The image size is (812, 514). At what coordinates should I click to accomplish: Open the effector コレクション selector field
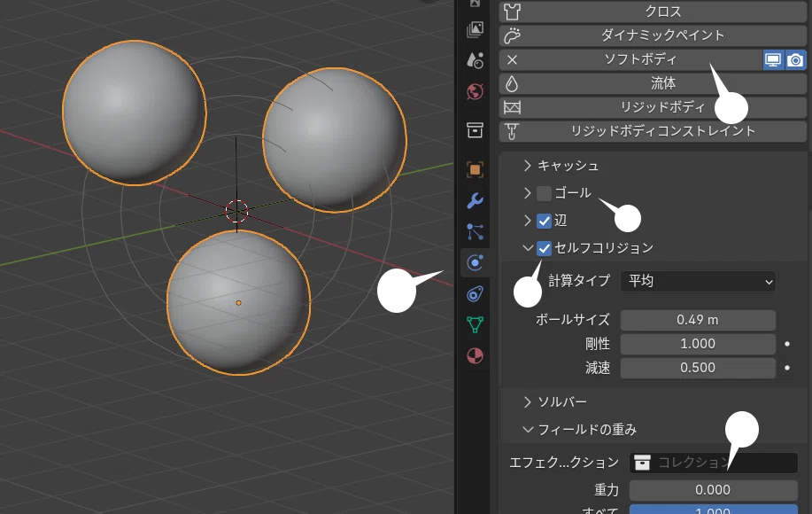pos(714,463)
